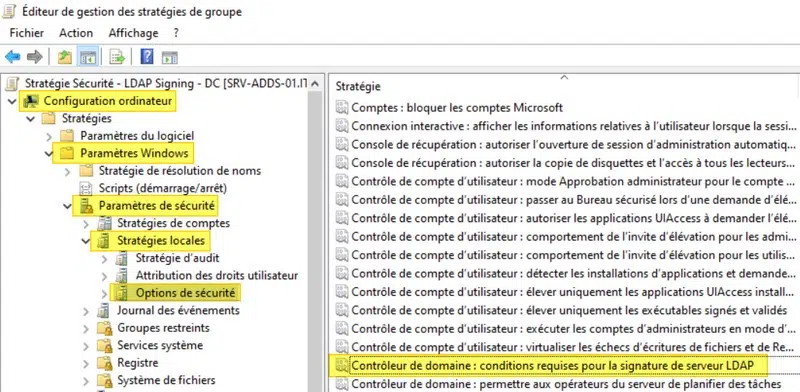Image resolution: width=800 pixels, height=392 pixels.
Task: Expand the Stratégie d'audit node
Action: point(104,259)
